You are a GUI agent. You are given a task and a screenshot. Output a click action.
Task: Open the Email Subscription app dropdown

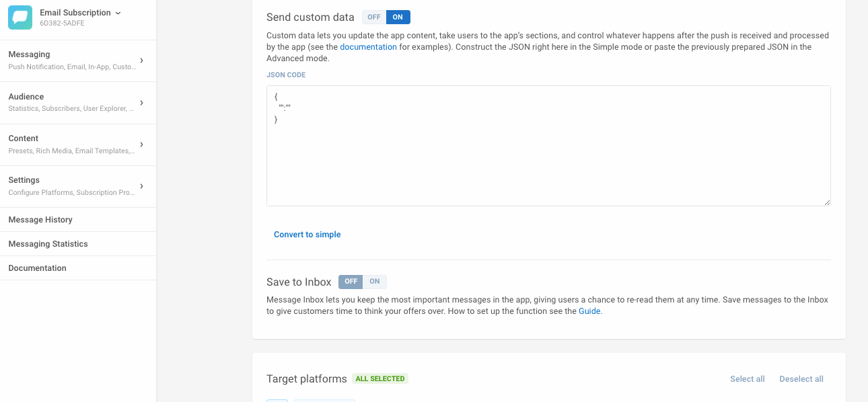pos(80,13)
